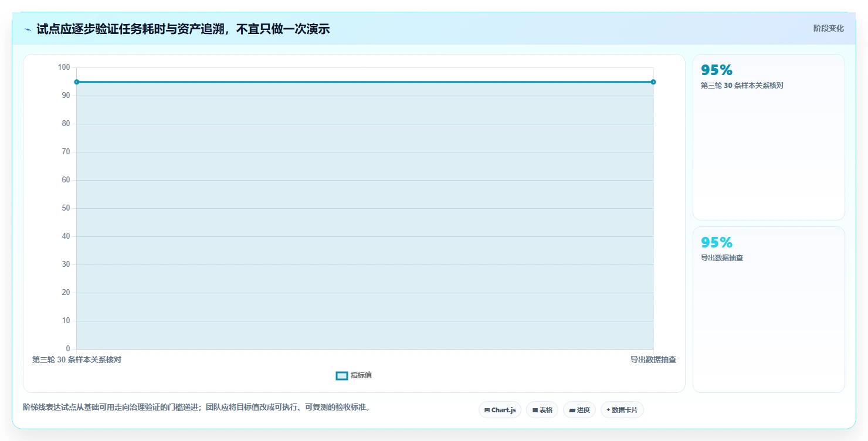Click the 95% value in the 第三轮 card

click(717, 70)
